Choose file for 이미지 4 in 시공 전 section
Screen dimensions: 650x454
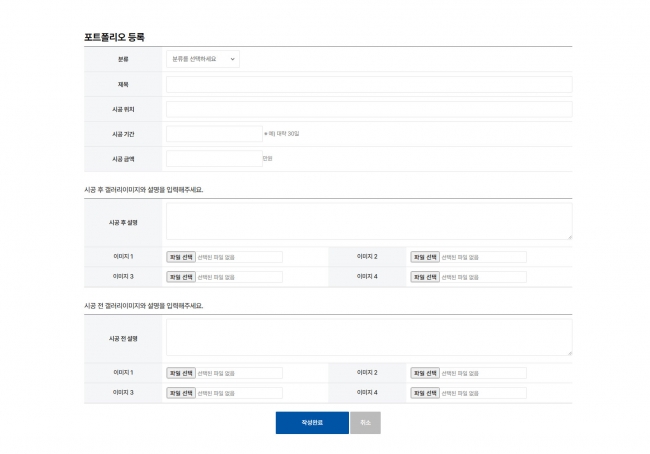point(425,393)
